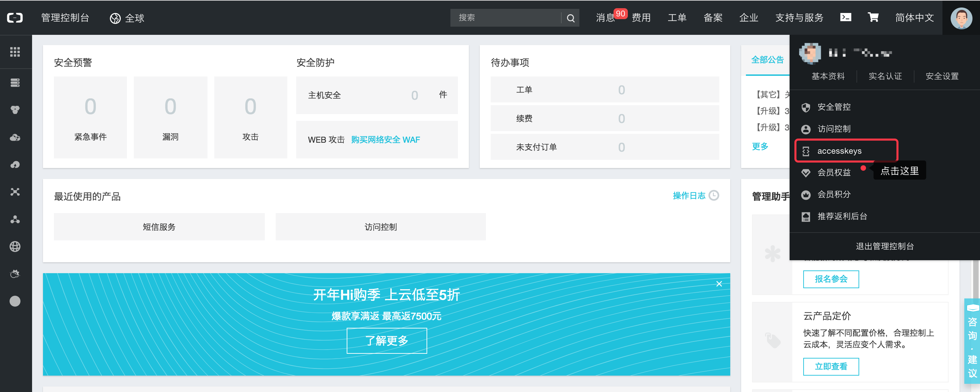The width and height of the screenshot is (980, 392).
Task: Open the server stack icon in sidebar
Action: pyautogui.click(x=15, y=83)
